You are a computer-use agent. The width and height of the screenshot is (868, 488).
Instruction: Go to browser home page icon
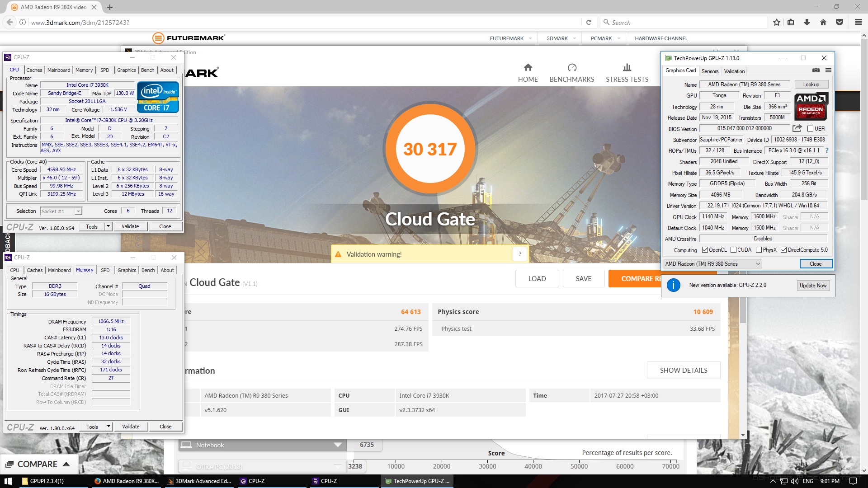[x=823, y=22]
